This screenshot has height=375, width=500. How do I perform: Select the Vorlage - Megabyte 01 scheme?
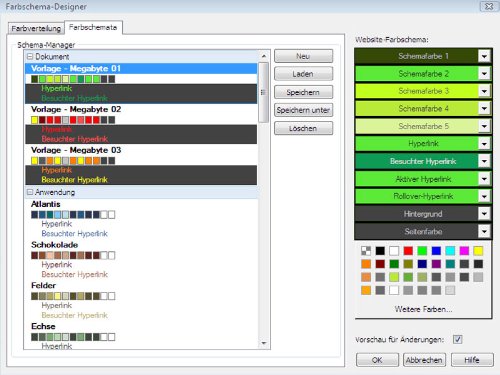[x=141, y=69]
